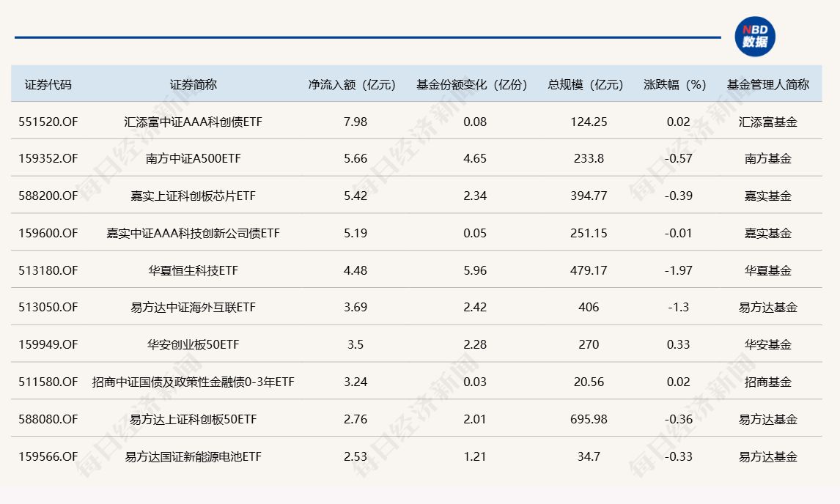The width and height of the screenshot is (840, 504).
Task: Click 招商中证国债及政策性金融债0-3年ETF name
Action: 194,382
